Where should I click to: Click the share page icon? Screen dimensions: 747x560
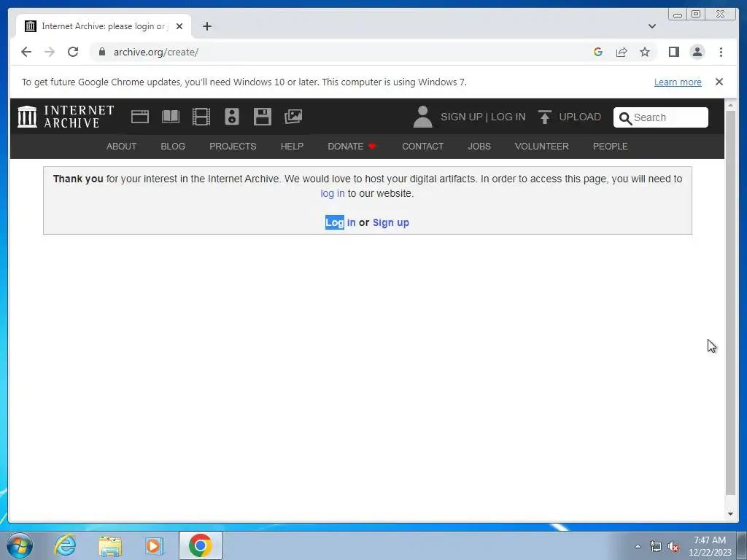pos(622,52)
